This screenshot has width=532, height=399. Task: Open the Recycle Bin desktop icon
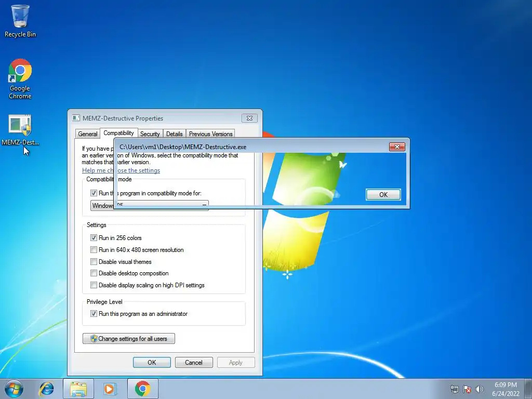[x=20, y=21]
